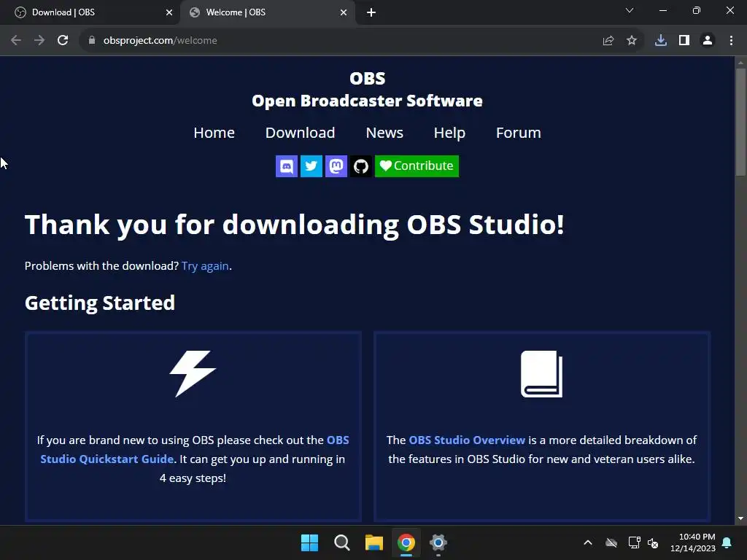
Task: Bookmark this page with the star
Action: pos(632,41)
